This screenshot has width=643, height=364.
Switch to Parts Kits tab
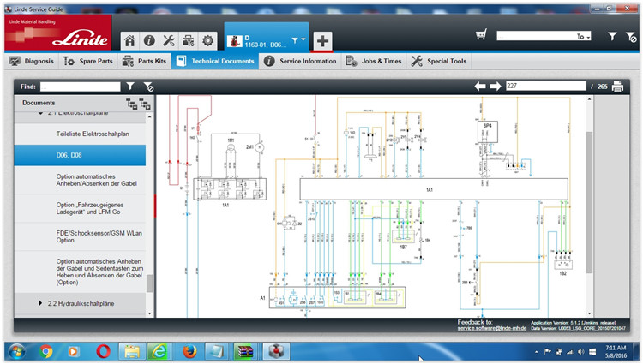click(145, 61)
